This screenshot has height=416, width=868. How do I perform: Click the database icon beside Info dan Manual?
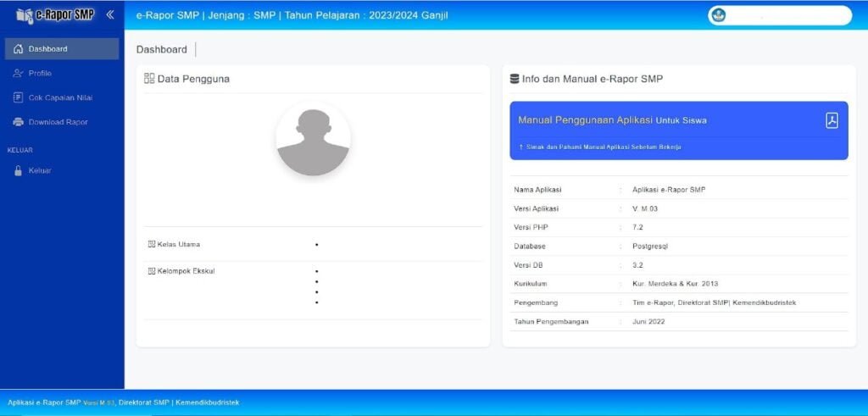click(x=514, y=79)
